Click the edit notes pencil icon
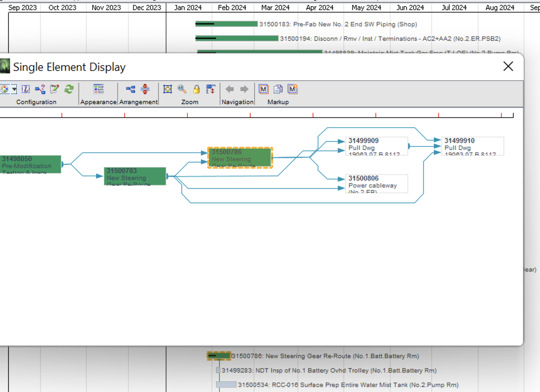Image resolution: width=540 pixels, height=392 pixels. click(55, 89)
